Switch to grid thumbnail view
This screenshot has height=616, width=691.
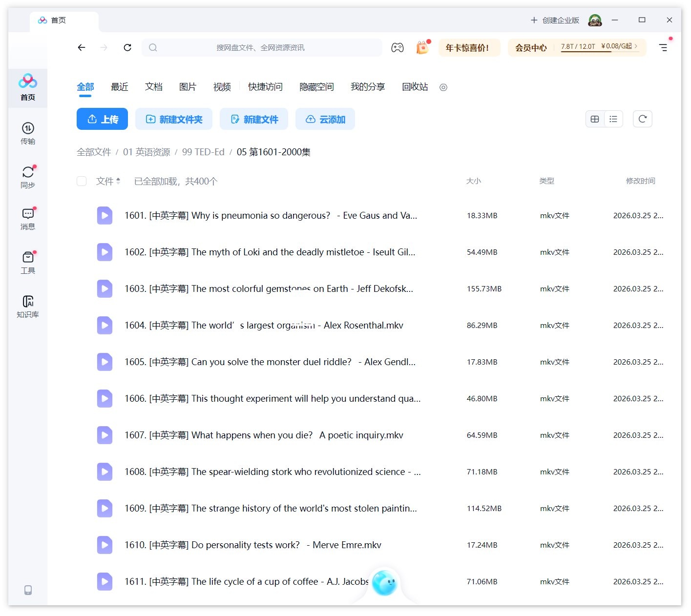pos(595,119)
